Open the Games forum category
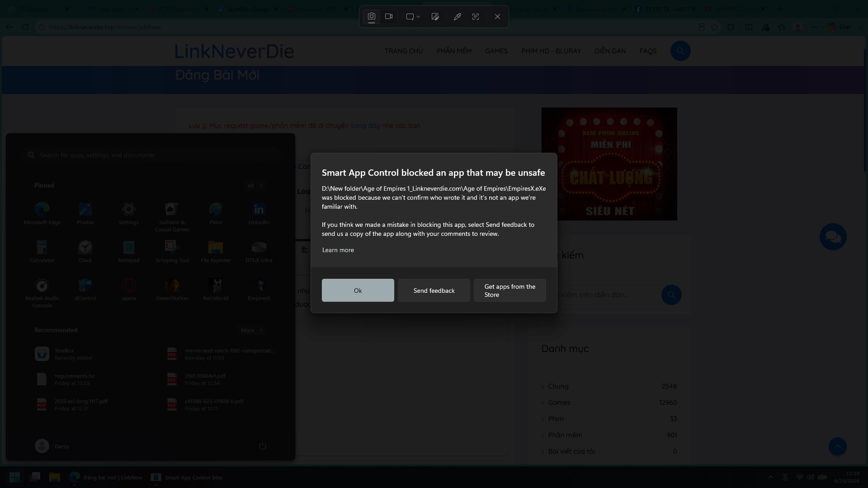The width and height of the screenshot is (868, 488). point(559,403)
